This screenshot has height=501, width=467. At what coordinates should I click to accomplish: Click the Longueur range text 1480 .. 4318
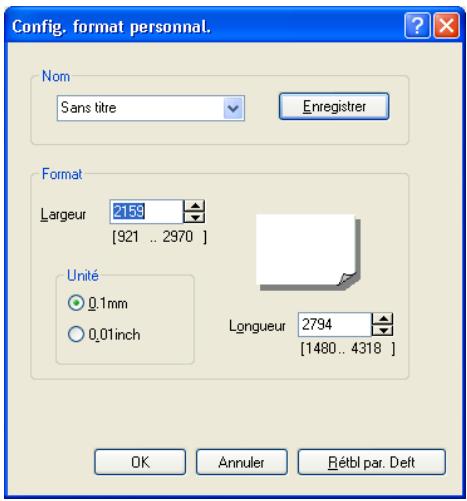coord(348,349)
